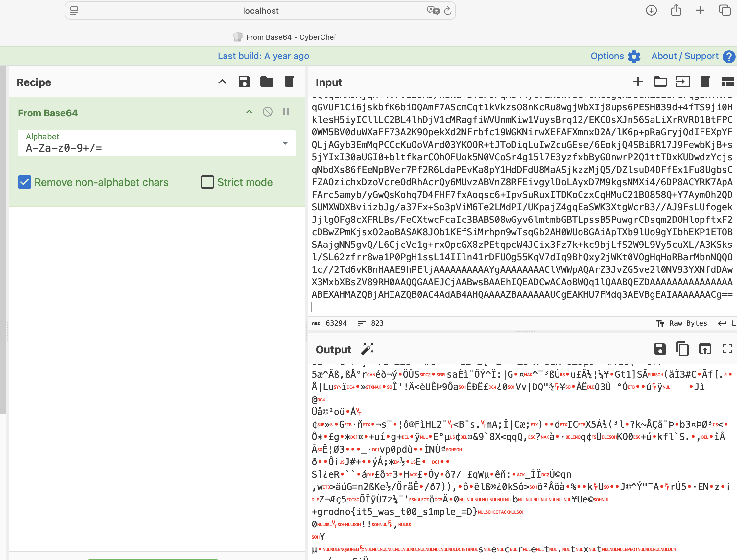Save the recipe with the floppy icon

tap(244, 82)
